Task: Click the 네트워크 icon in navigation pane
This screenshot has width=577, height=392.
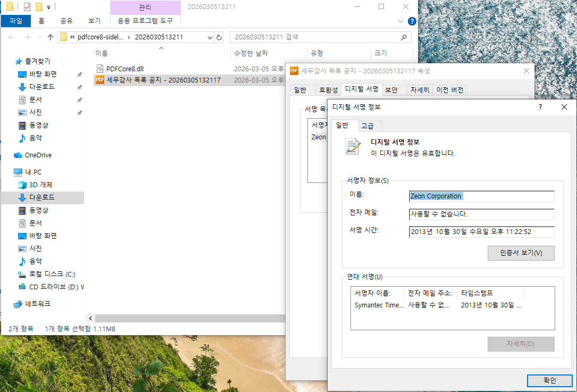Action: (19, 304)
